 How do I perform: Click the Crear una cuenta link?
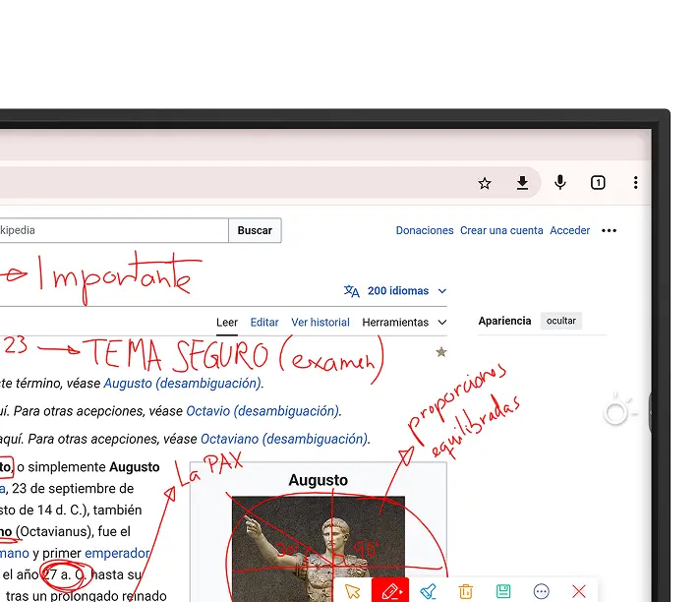(x=501, y=230)
